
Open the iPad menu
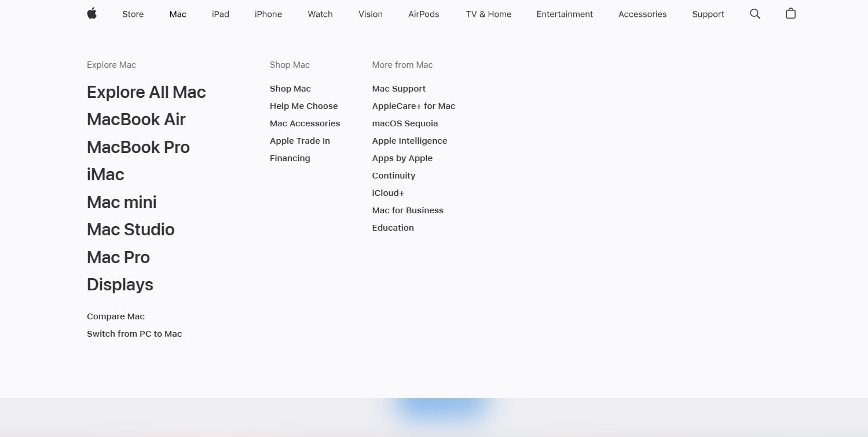[x=221, y=14]
